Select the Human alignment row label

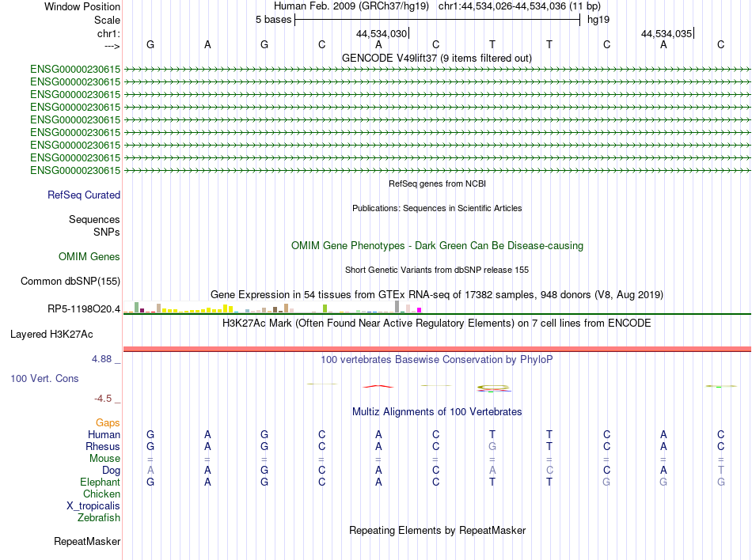click(104, 434)
